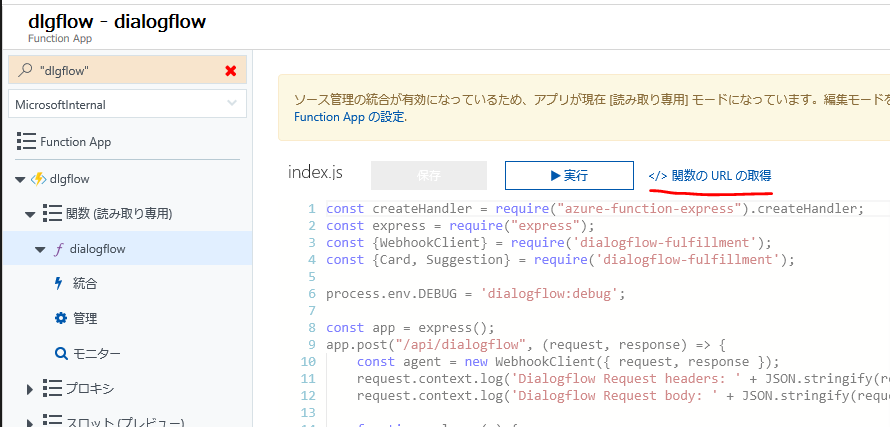The image size is (890, 427).
Task: Click code line number 9
Action: coord(312,345)
